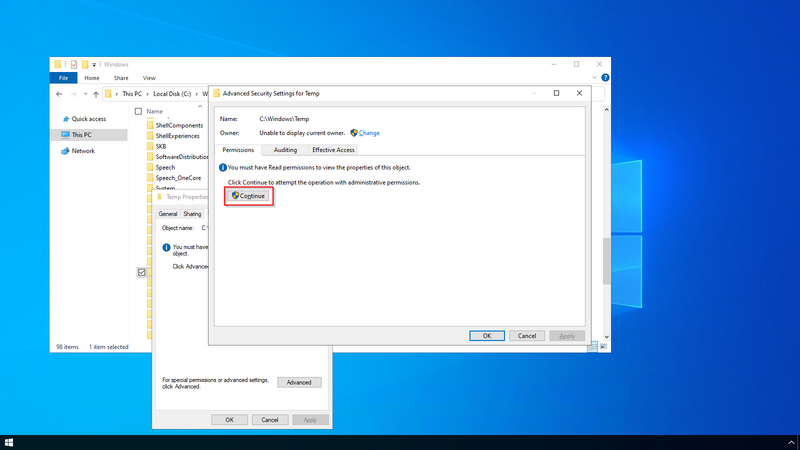
Task: Click the Windows folder icon in title bar
Action: tap(58, 64)
